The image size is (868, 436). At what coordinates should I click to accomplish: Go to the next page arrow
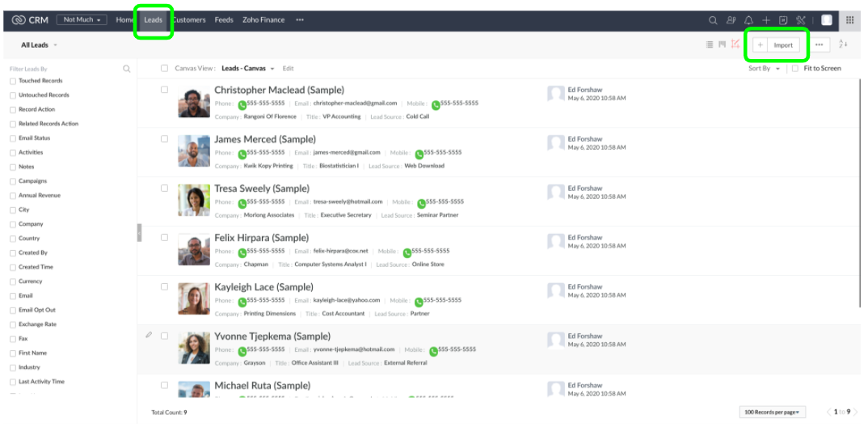856,412
